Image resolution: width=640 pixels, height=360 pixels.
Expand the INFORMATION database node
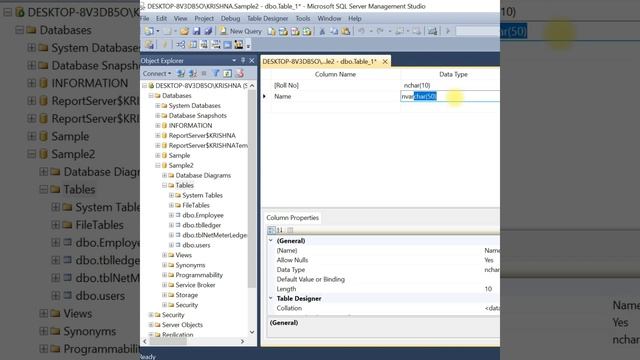pos(158,126)
